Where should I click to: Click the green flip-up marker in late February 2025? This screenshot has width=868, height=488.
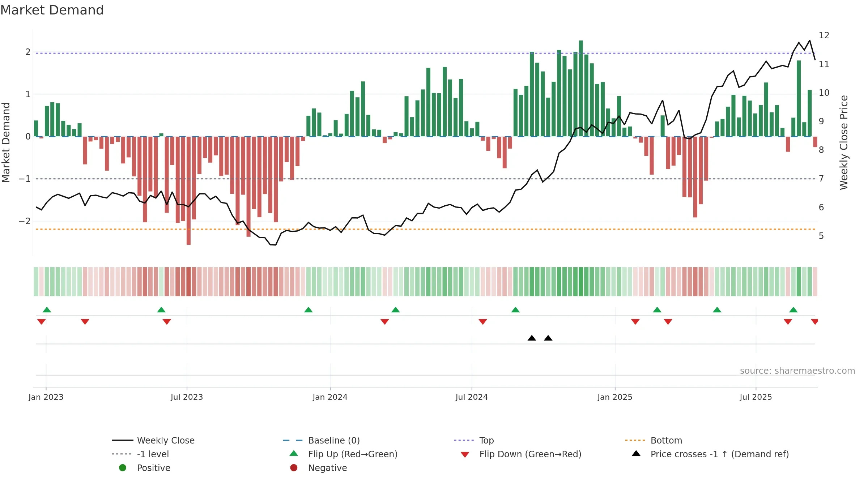coord(657,310)
